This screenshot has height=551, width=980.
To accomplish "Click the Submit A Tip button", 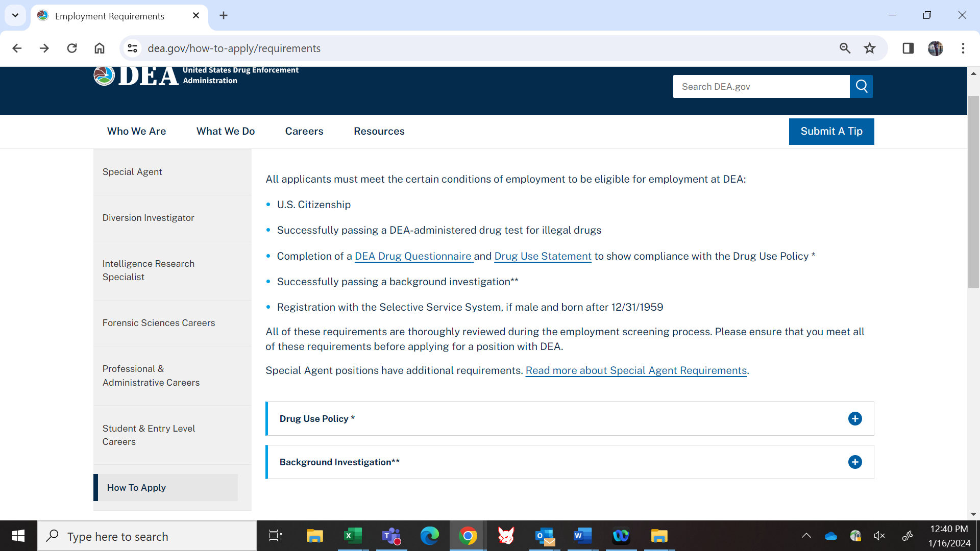I will [831, 132].
